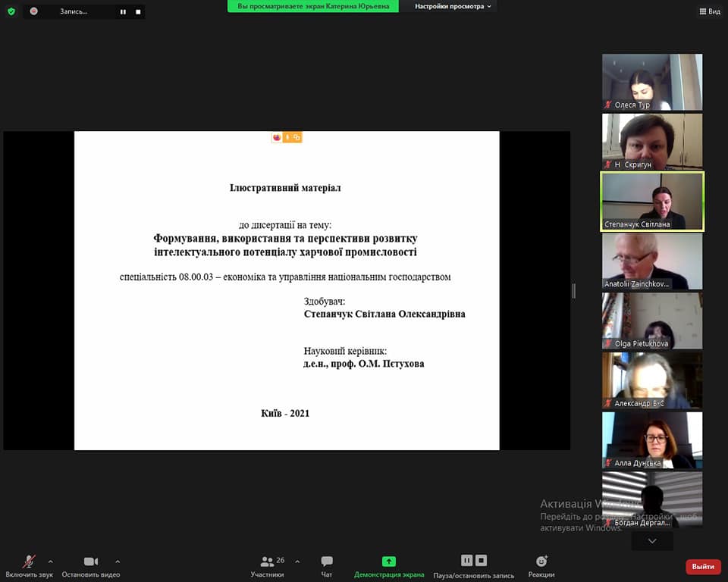Open the Чат chat panel

click(x=327, y=566)
